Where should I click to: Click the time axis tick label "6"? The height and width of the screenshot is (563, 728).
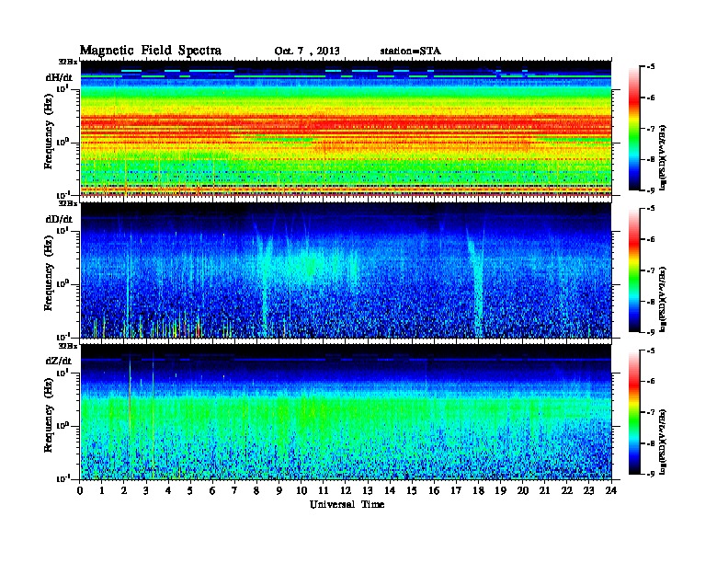212,491
